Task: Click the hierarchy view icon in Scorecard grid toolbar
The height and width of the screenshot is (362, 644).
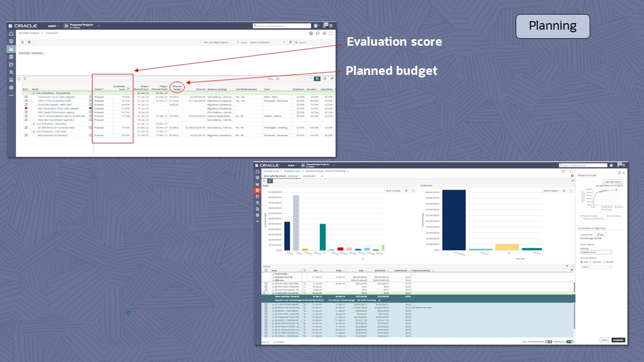Action: click(317, 79)
